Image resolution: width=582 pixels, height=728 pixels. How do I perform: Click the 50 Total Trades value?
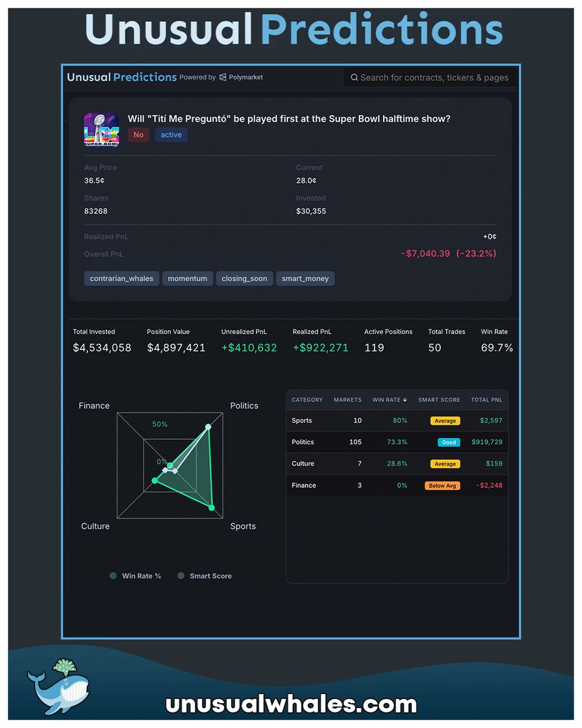tap(435, 348)
